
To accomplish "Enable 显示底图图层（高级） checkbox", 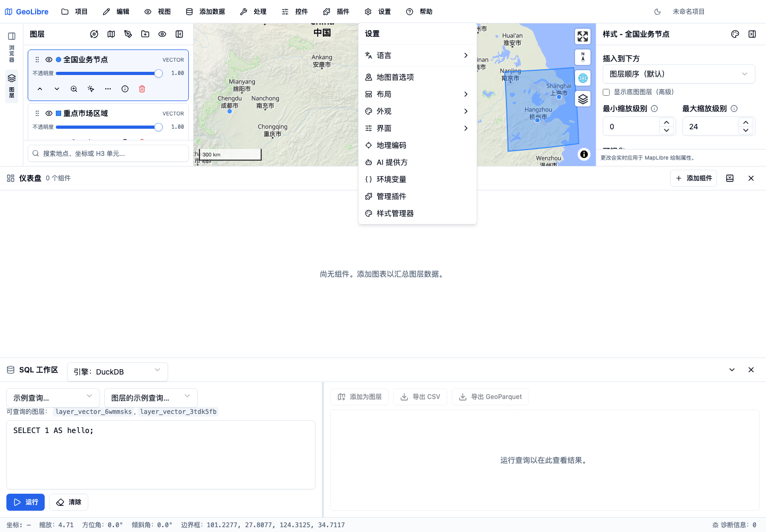I will click(606, 92).
